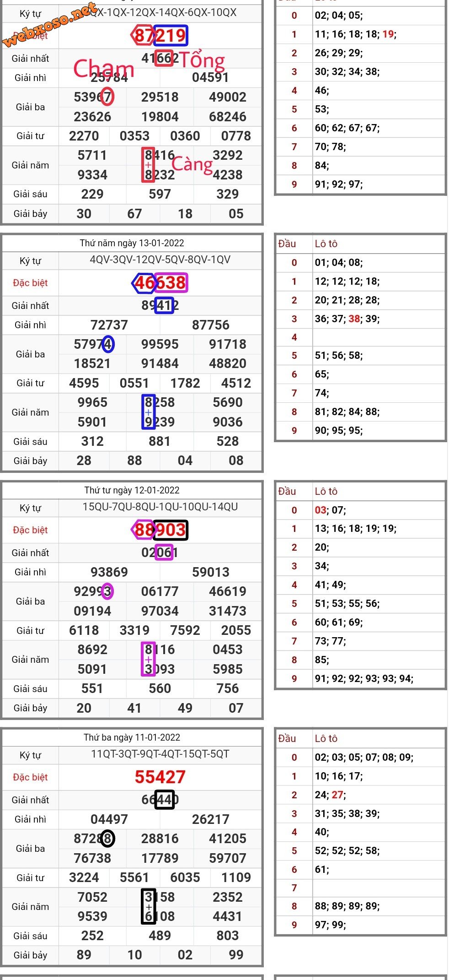Image resolution: width=449 pixels, height=980 pixels.
Task: Select the lô tô row '12; 12; 12; 18;'
Action: [x=347, y=282]
